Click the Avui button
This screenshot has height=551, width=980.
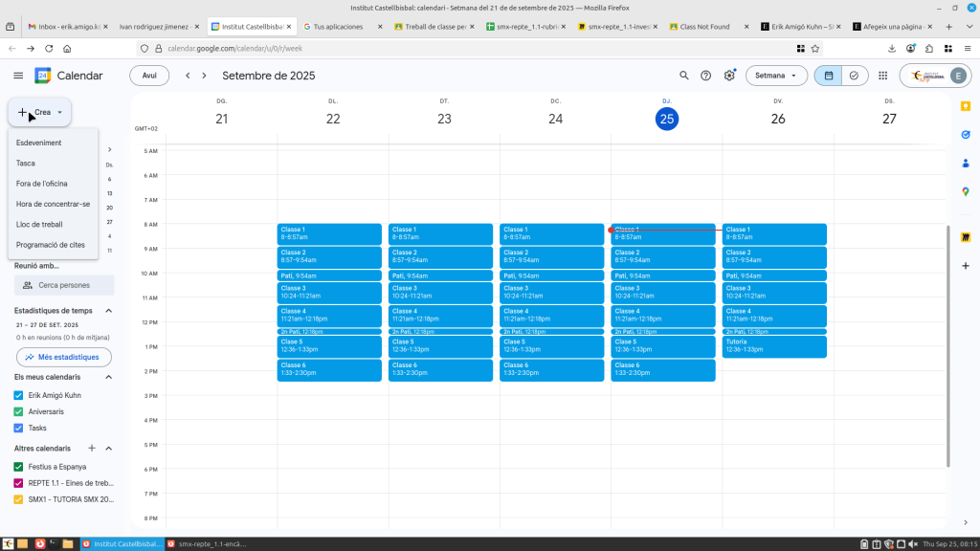(149, 76)
